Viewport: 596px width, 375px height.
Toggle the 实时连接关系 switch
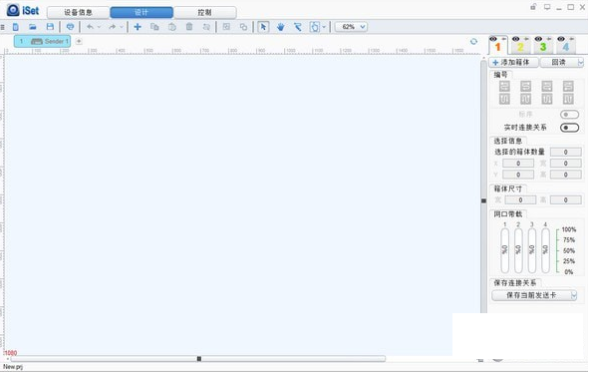(569, 128)
